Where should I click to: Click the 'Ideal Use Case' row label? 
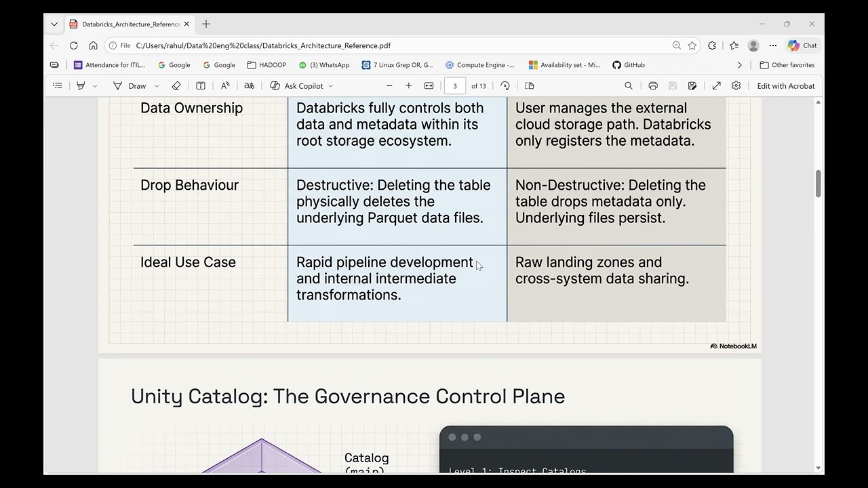coord(188,262)
